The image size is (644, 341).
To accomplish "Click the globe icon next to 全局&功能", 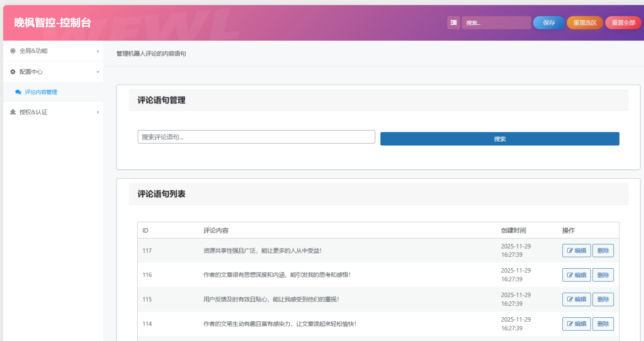I will coord(13,51).
